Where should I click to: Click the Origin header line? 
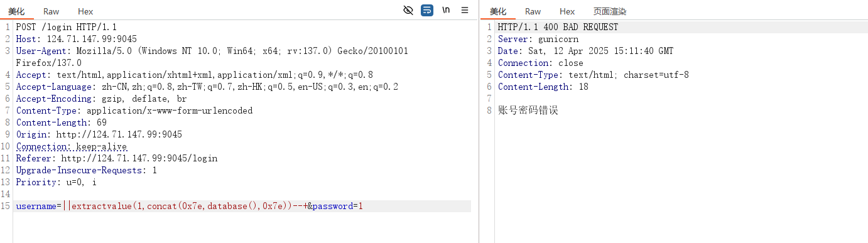click(x=99, y=134)
